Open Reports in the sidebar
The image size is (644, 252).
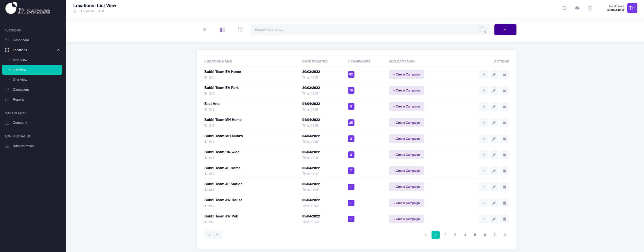click(x=32, y=100)
